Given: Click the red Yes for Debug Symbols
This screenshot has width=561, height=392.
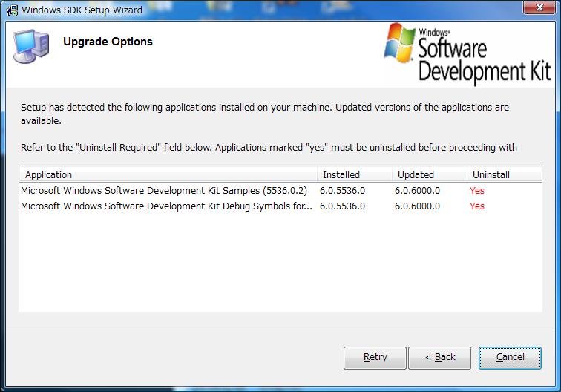Looking at the screenshot, I should 477,206.
